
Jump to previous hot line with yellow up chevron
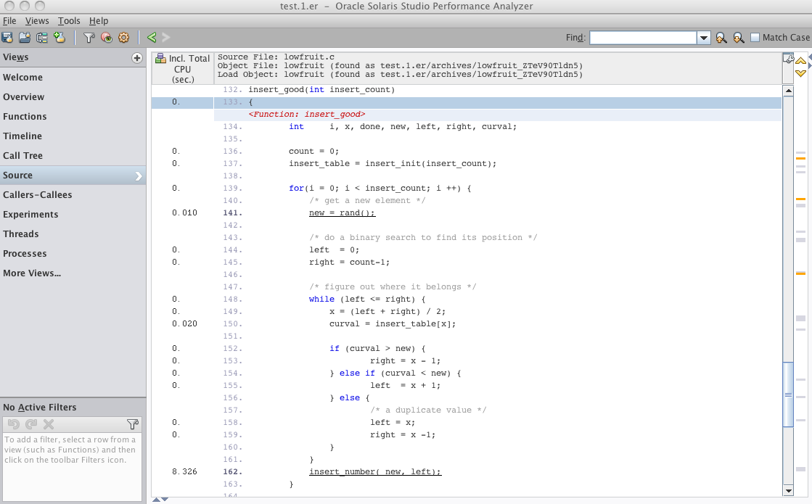pyautogui.click(x=800, y=60)
